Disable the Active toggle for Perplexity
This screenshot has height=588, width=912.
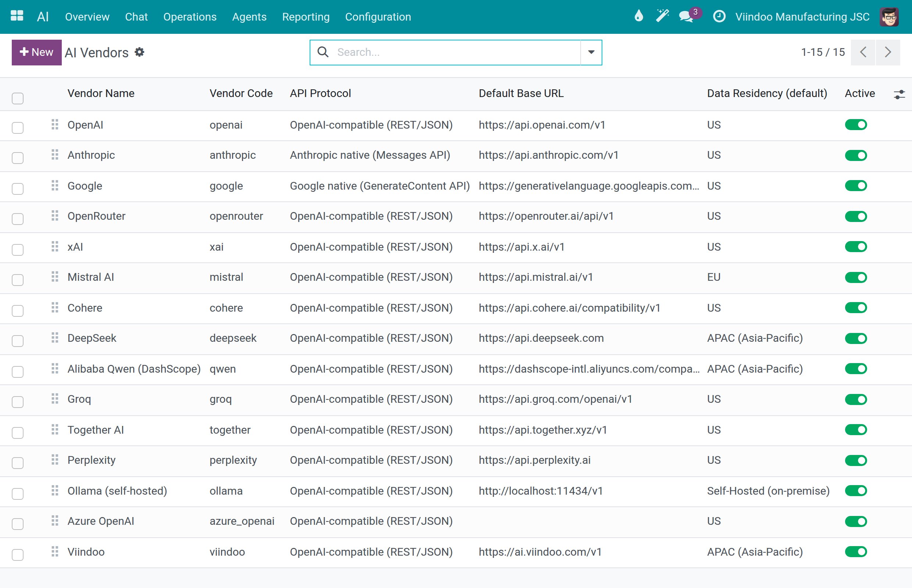pyautogui.click(x=856, y=460)
